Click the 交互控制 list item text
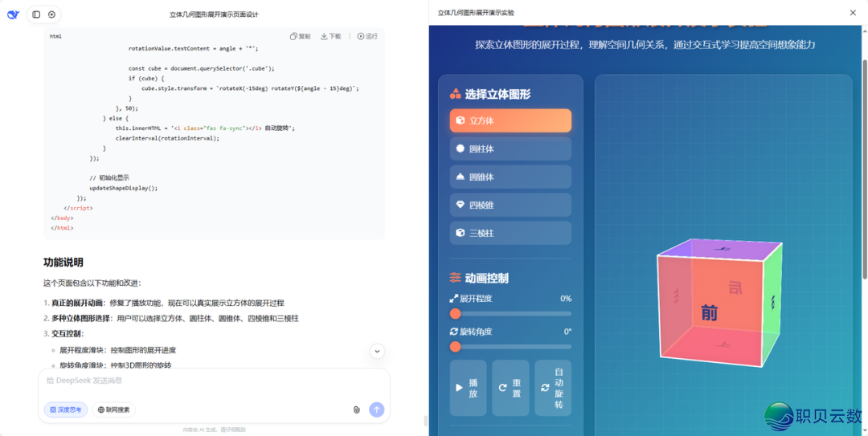This screenshot has width=868, height=436. [68, 334]
